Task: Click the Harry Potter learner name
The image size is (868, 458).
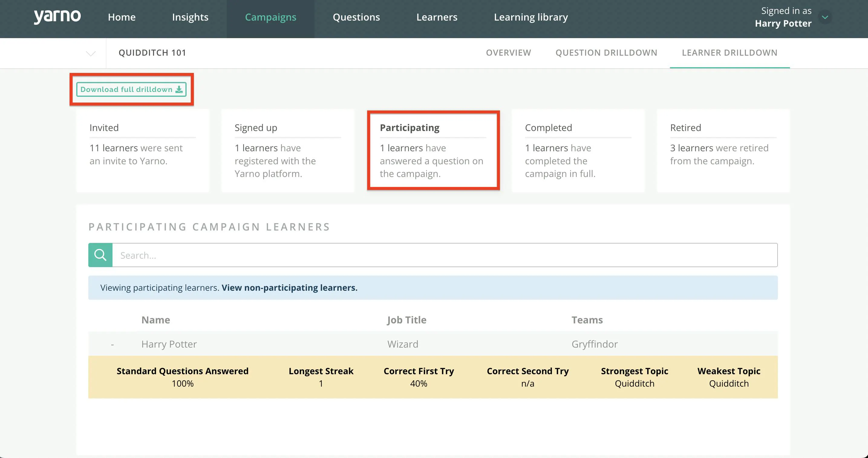Action: click(x=169, y=344)
